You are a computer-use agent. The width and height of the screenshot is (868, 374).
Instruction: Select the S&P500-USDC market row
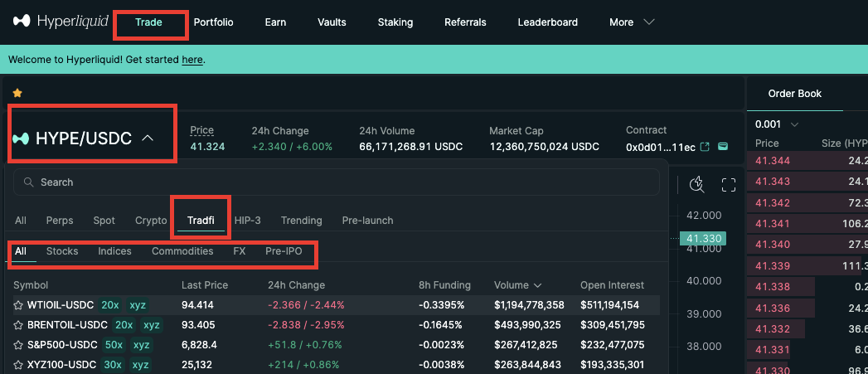coord(337,345)
